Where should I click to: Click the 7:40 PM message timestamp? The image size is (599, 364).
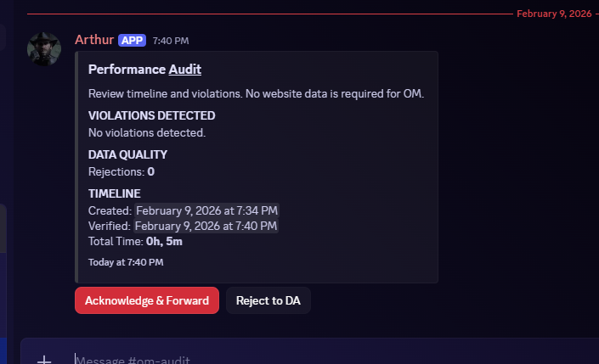[171, 41]
